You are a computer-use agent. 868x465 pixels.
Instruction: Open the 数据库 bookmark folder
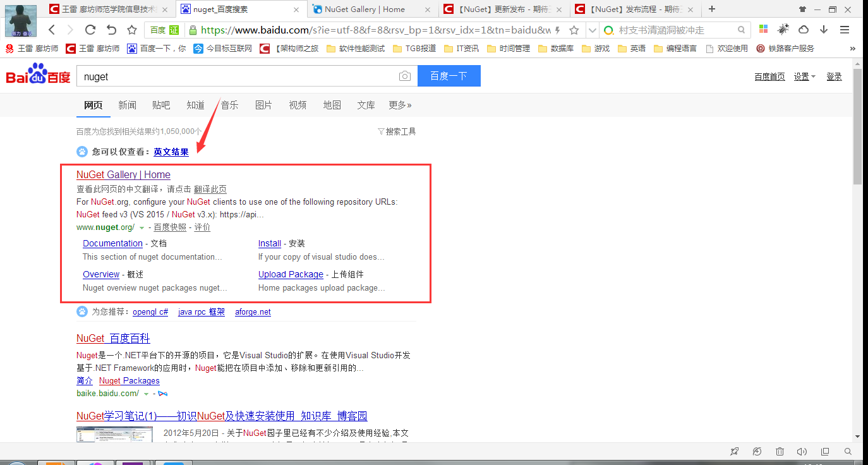pyautogui.click(x=556, y=49)
